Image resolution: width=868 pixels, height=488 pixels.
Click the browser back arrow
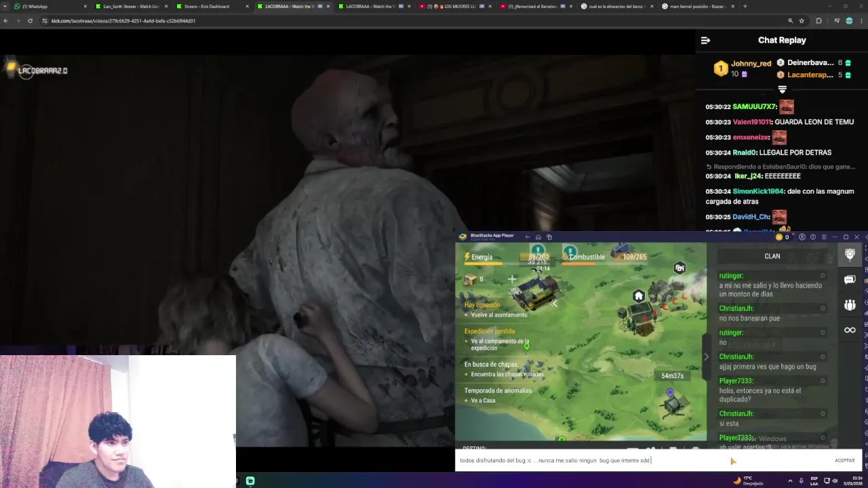click(5, 21)
